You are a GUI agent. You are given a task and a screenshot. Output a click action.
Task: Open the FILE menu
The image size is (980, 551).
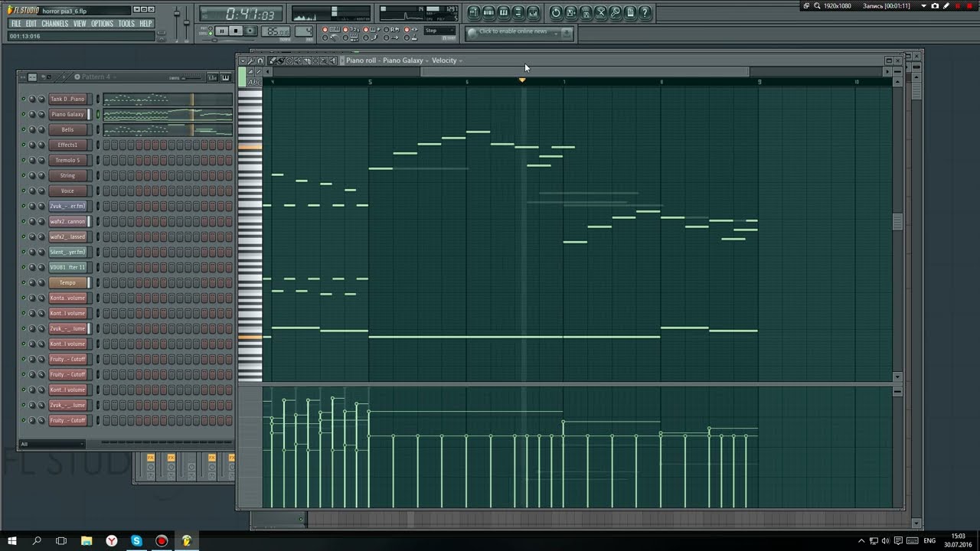tap(16, 24)
